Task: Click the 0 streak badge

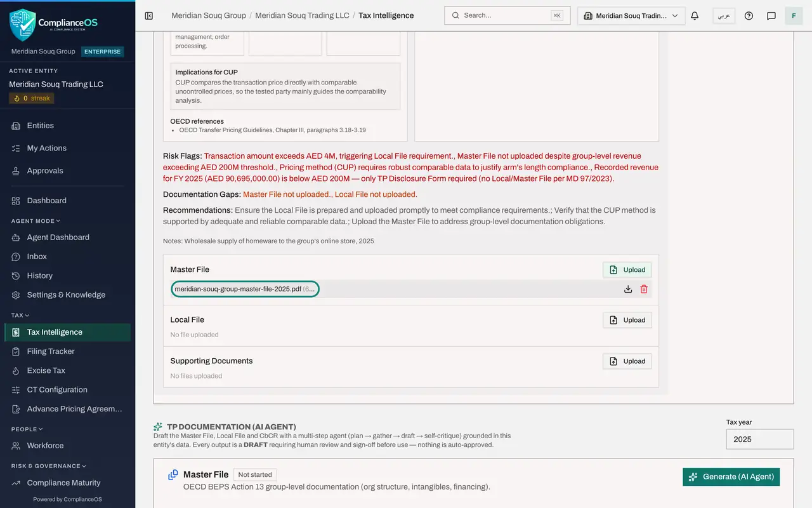Action: [32, 98]
